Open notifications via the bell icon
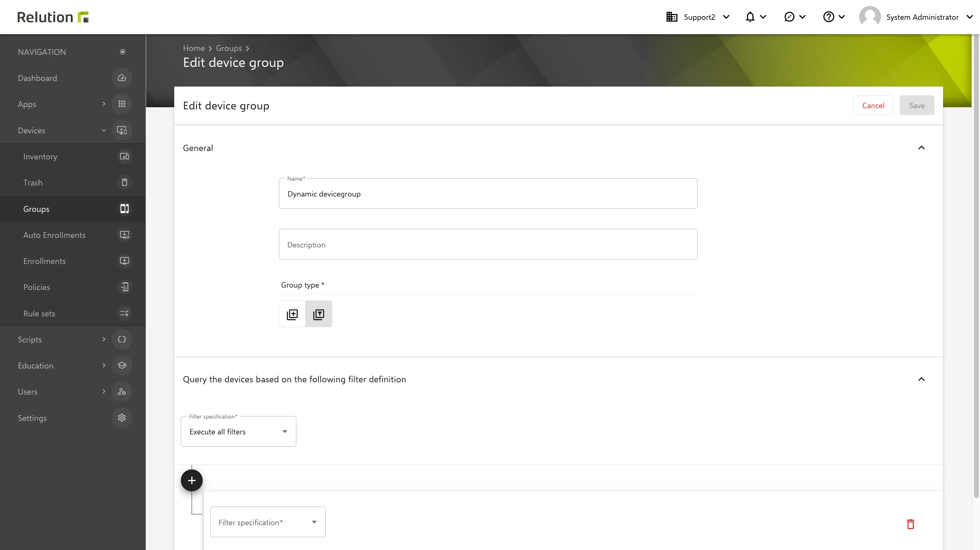Image resolution: width=980 pixels, height=550 pixels. 750,17
